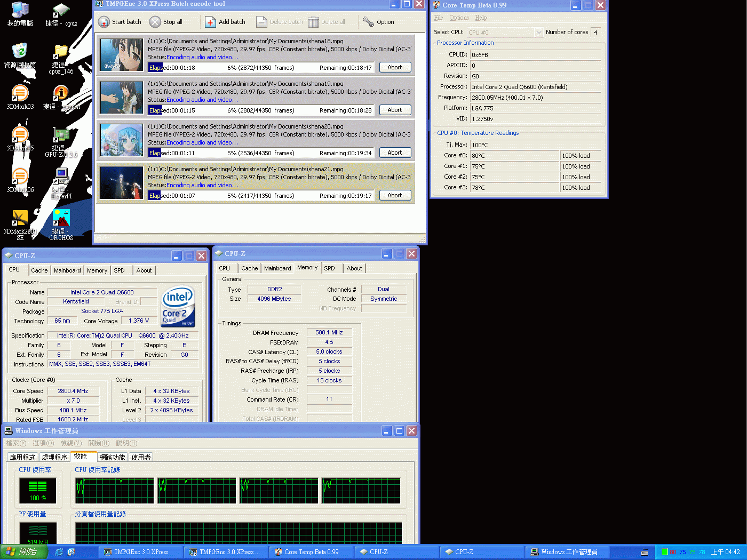Switch to CPU tab in right CPU-Z window

(225, 268)
